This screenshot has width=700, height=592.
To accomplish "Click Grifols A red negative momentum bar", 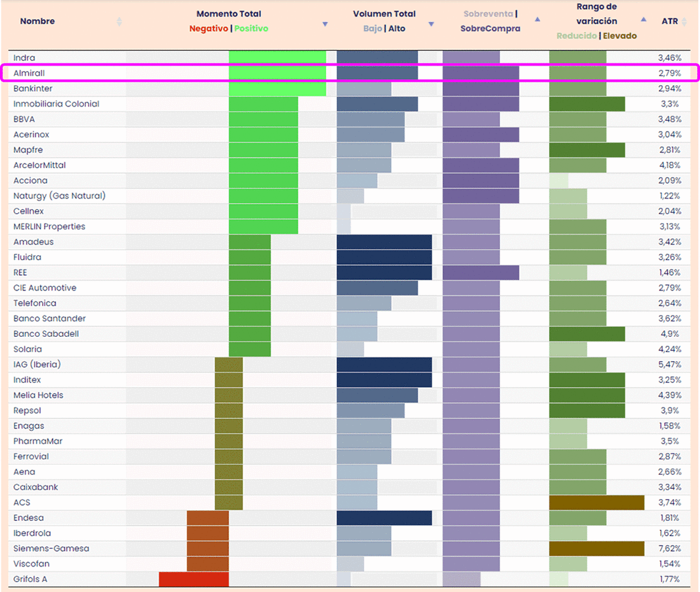I will 193,579.
